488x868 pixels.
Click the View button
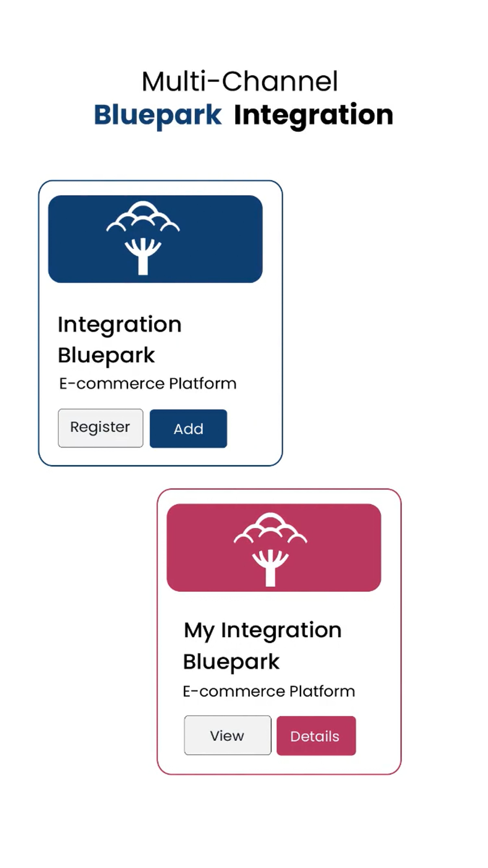coord(228,735)
